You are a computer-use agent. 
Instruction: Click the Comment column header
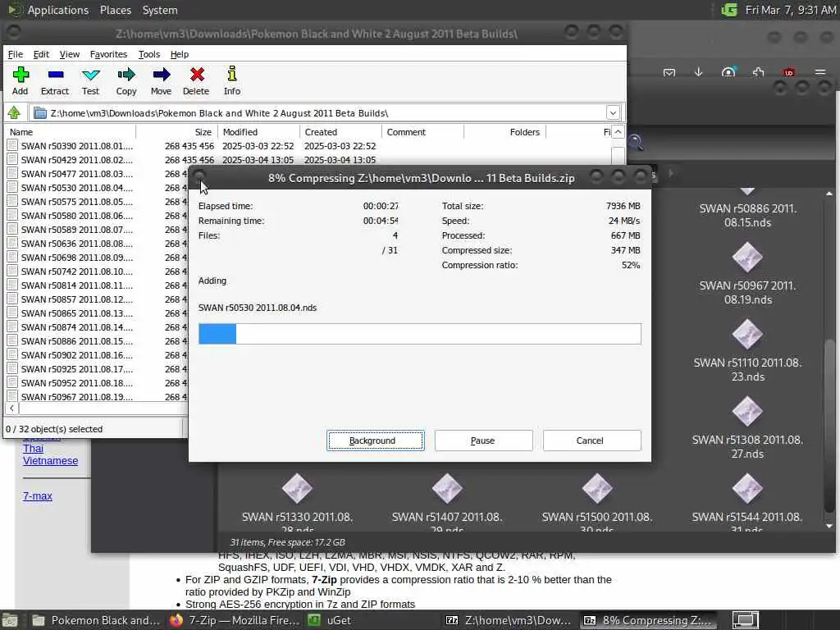click(422, 132)
